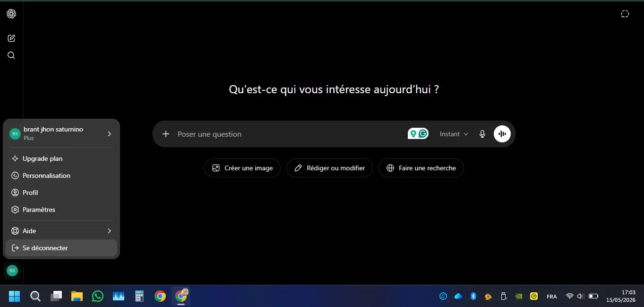644x307 pixels.
Task: Click the green Grammarly lightbulb icon
Action: pyautogui.click(x=413, y=134)
